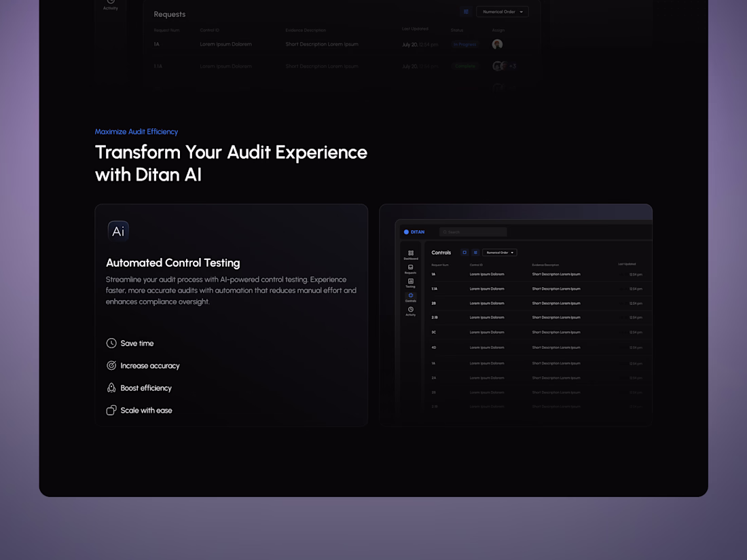Open Numerical Order dropdown in Controls panel
Screen dimensions: 747x560
coord(500,253)
